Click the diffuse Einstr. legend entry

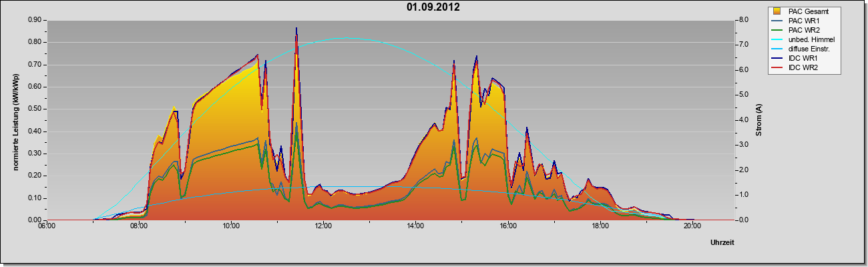pyautogui.click(x=802, y=49)
